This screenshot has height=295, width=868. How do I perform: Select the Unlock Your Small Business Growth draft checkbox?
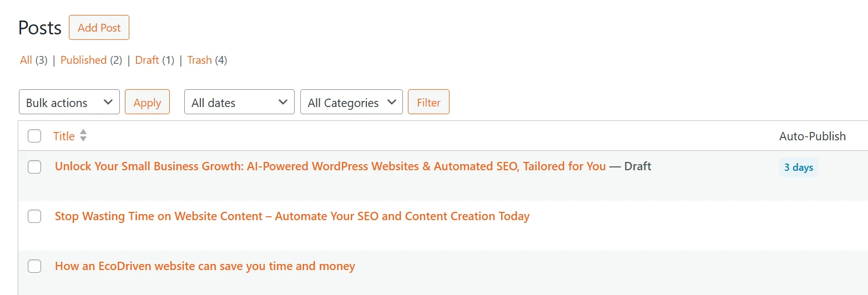(x=34, y=166)
